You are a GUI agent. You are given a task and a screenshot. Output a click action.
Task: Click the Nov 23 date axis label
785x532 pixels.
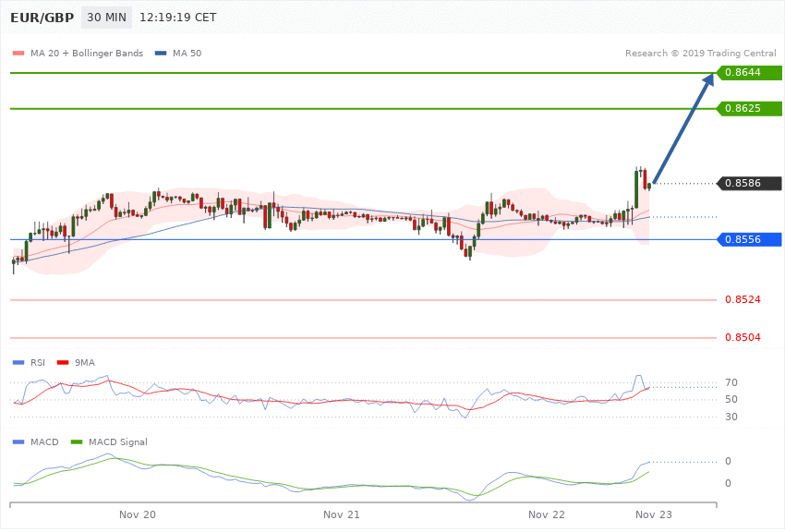[x=653, y=514]
